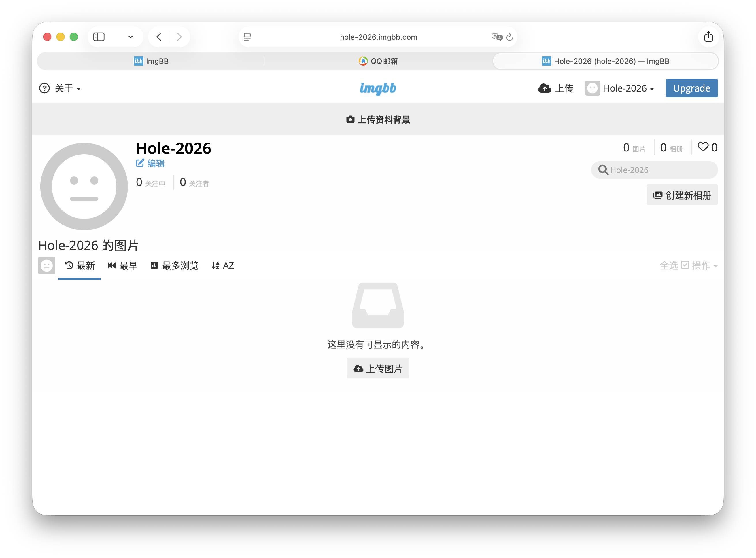The image size is (756, 558).
Task: Click the Upgrade button
Action: pos(691,88)
